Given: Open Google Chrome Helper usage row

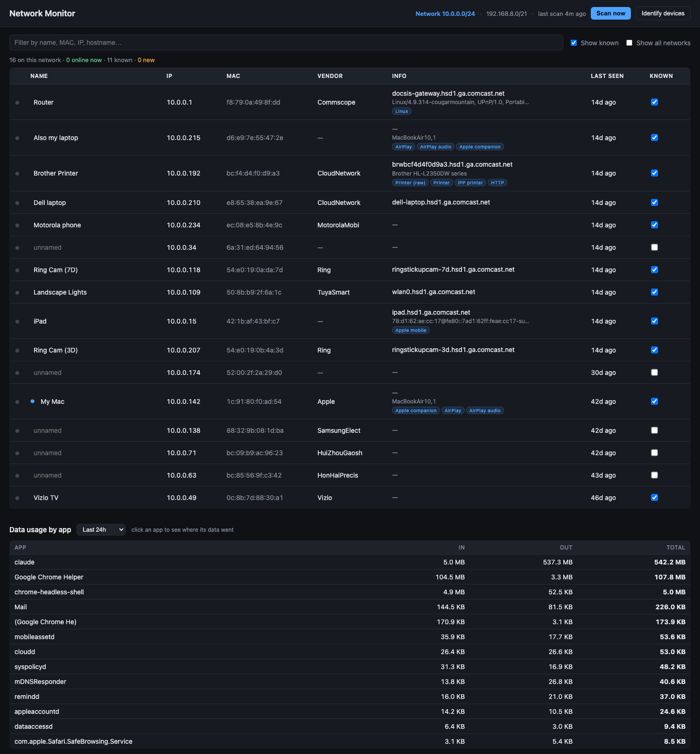Looking at the screenshot, I should click(350, 577).
